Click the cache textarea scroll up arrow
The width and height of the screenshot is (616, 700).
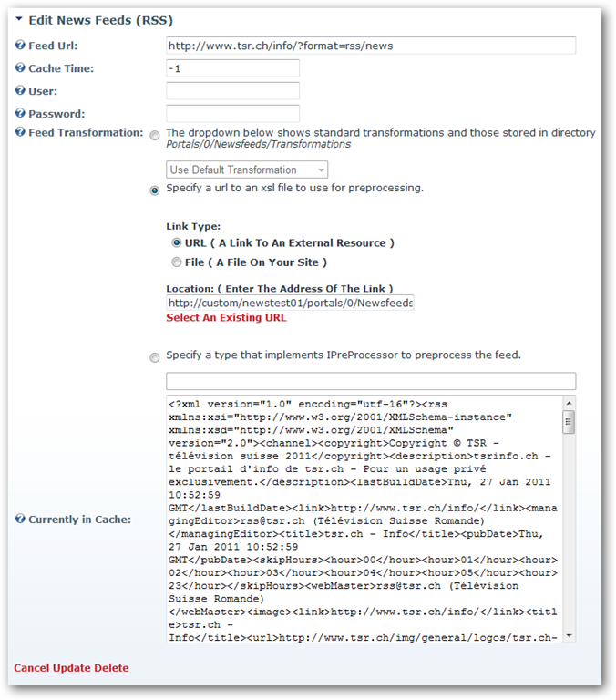(x=569, y=403)
